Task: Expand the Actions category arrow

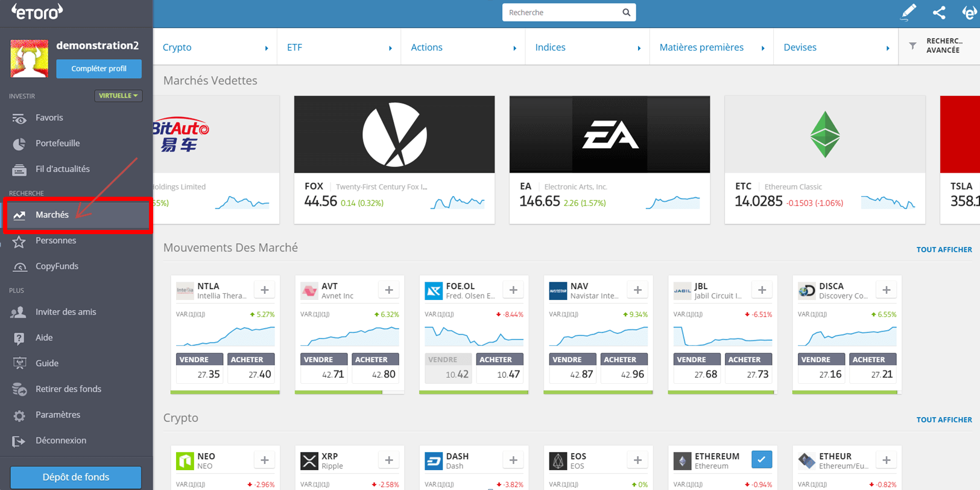Action: [514, 48]
